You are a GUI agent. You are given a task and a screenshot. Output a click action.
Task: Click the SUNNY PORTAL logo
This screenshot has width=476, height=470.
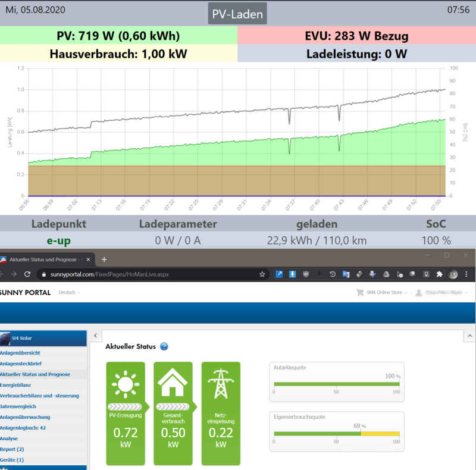click(x=25, y=292)
